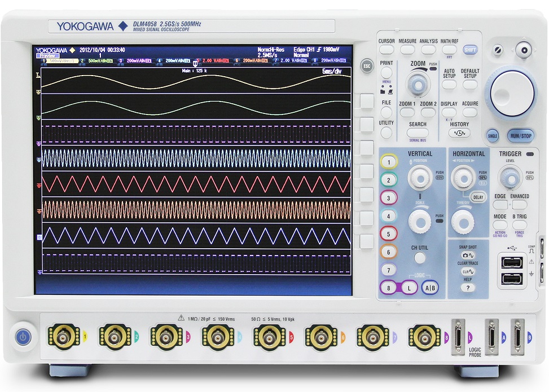Open the HISTORY waveform button
Image resolution: width=549 pixels, height=392 pixels.
459,133
